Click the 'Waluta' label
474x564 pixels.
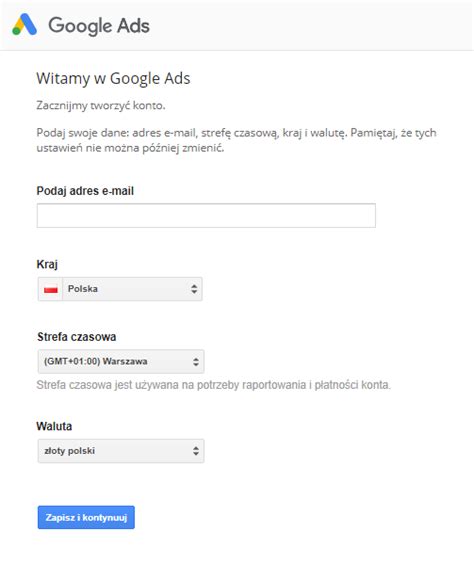(x=54, y=426)
